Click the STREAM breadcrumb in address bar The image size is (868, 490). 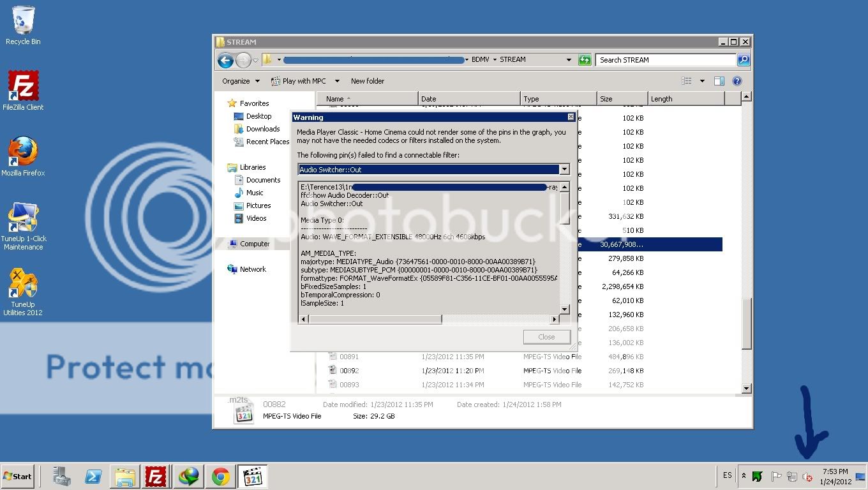pos(513,59)
